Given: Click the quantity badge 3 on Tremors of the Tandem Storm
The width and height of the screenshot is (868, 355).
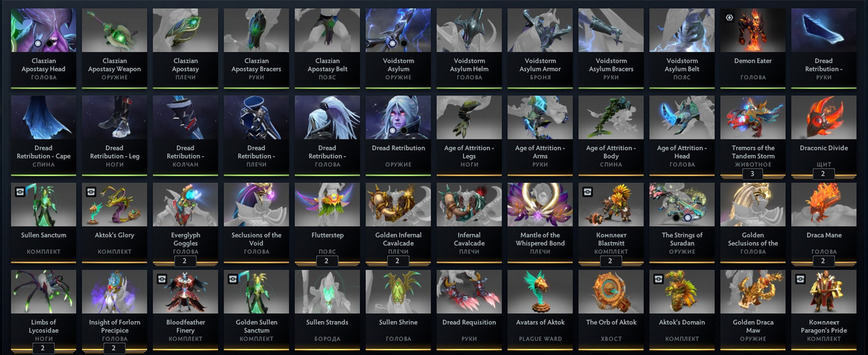Looking at the screenshot, I should coord(753,174).
